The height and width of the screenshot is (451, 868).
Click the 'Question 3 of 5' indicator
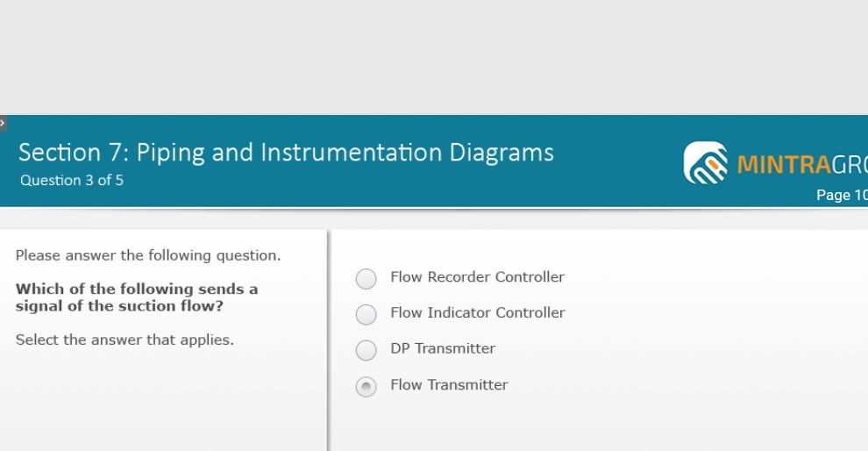[x=72, y=180]
